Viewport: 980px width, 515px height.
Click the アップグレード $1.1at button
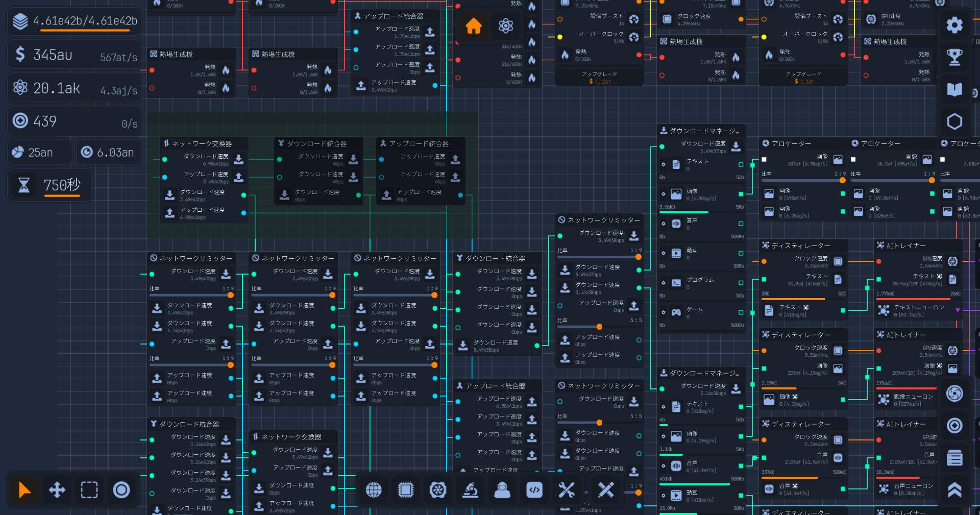pyautogui.click(x=803, y=78)
